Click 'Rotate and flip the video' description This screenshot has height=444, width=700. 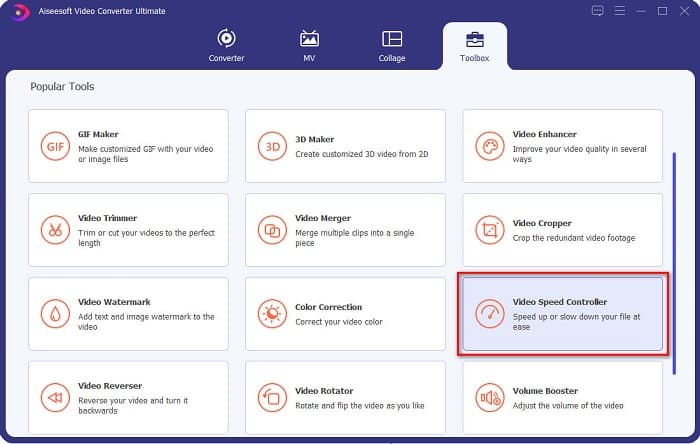(359, 406)
